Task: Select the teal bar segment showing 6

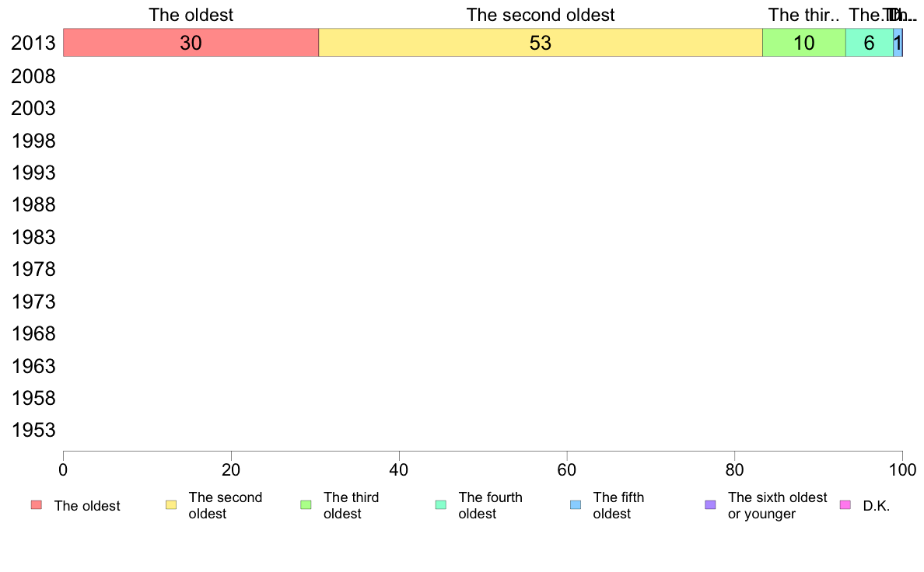Action: point(870,43)
